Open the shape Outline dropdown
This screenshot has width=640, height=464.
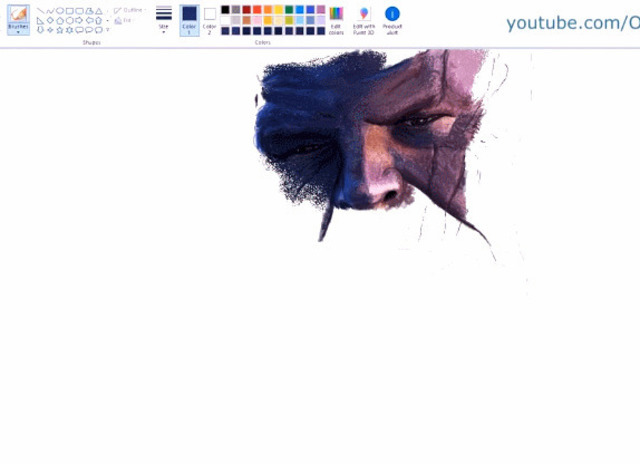point(131,10)
